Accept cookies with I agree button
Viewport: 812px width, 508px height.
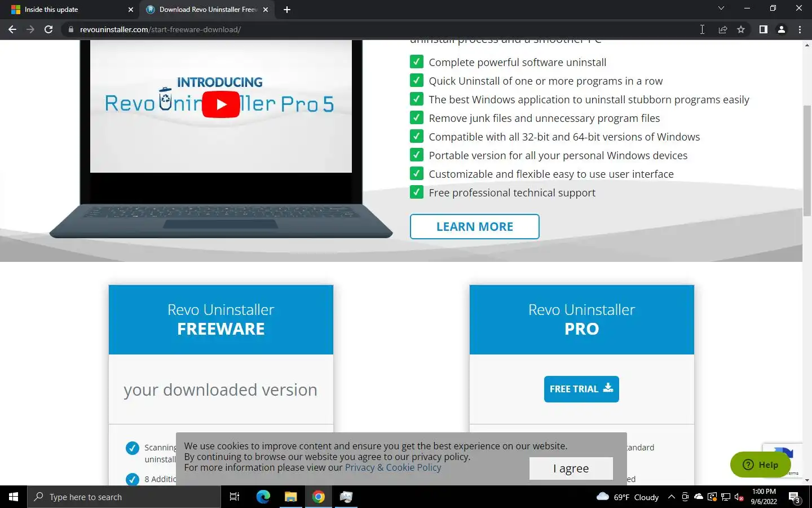[571, 468]
